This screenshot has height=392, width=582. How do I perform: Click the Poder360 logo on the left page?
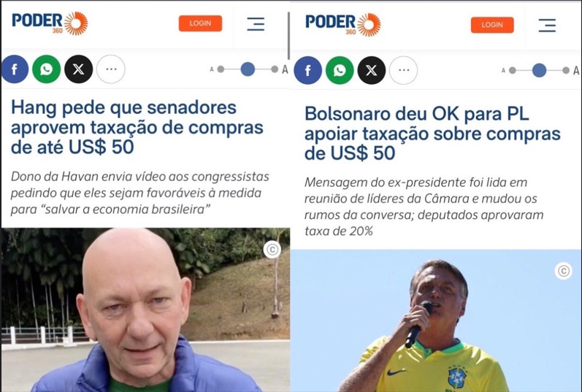(x=50, y=23)
